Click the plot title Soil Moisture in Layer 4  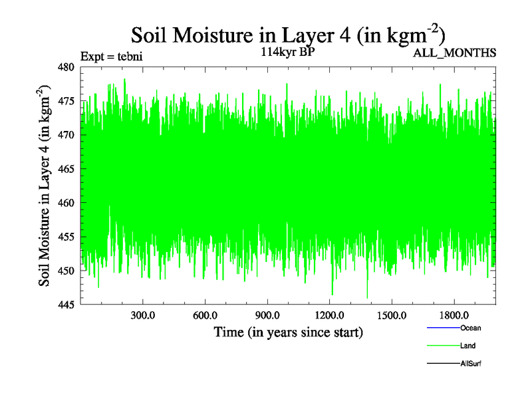coord(287,35)
